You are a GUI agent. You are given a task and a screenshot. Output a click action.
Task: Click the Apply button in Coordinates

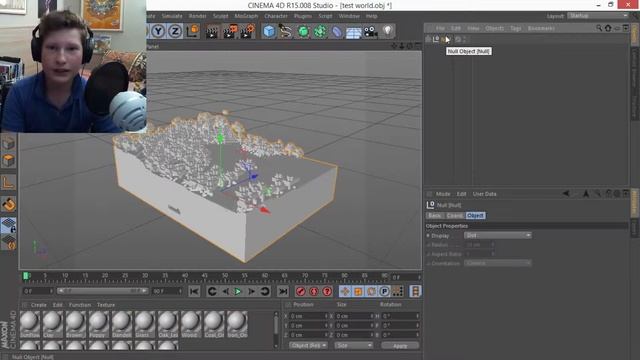pyautogui.click(x=400, y=345)
